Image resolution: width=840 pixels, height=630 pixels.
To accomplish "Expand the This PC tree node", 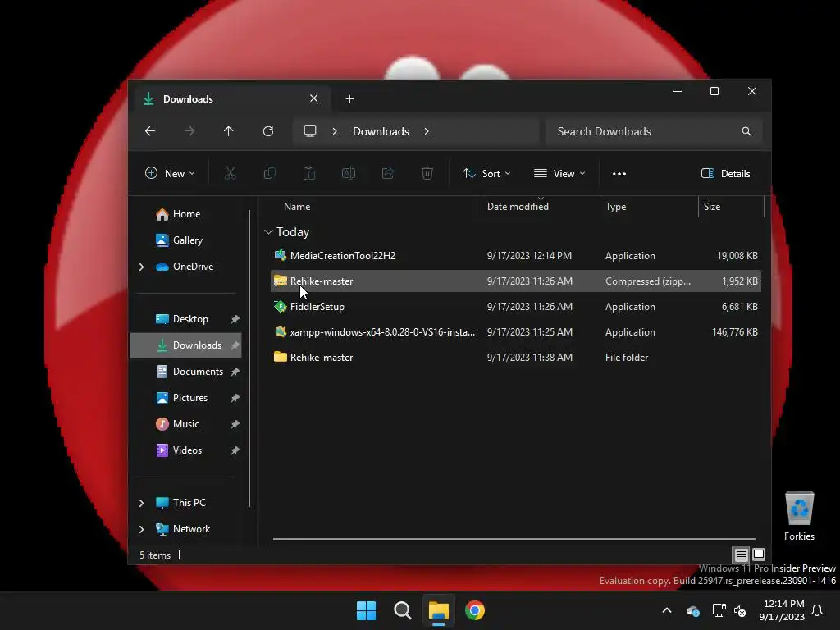I will (x=141, y=503).
